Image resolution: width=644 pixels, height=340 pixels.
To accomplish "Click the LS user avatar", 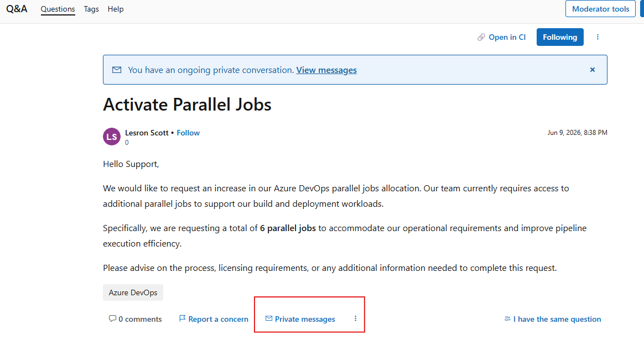I will tap(112, 137).
